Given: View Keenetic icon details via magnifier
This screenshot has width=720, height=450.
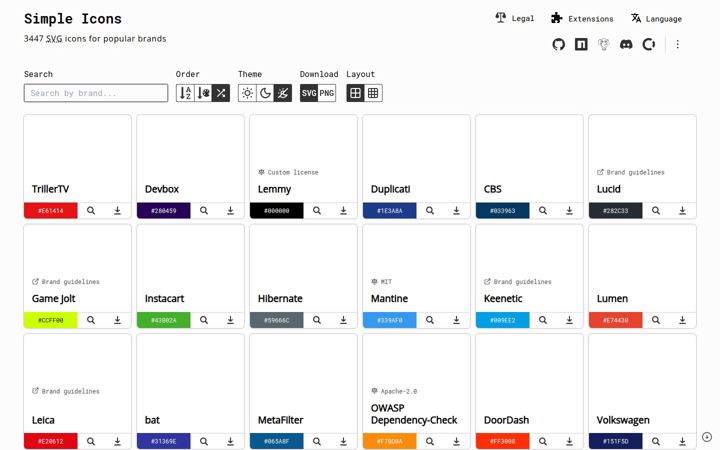Looking at the screenshot, I should tap(543, 320).
